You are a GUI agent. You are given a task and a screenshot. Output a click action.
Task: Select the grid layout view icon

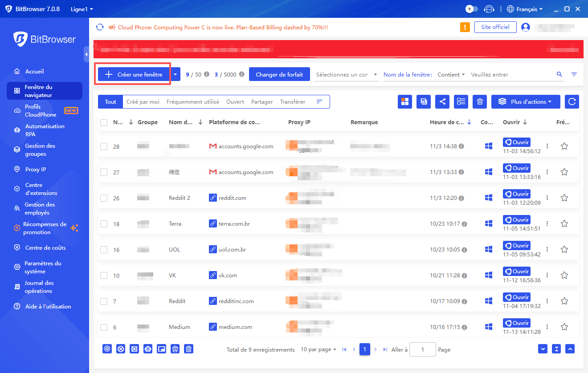pos(405,101)
